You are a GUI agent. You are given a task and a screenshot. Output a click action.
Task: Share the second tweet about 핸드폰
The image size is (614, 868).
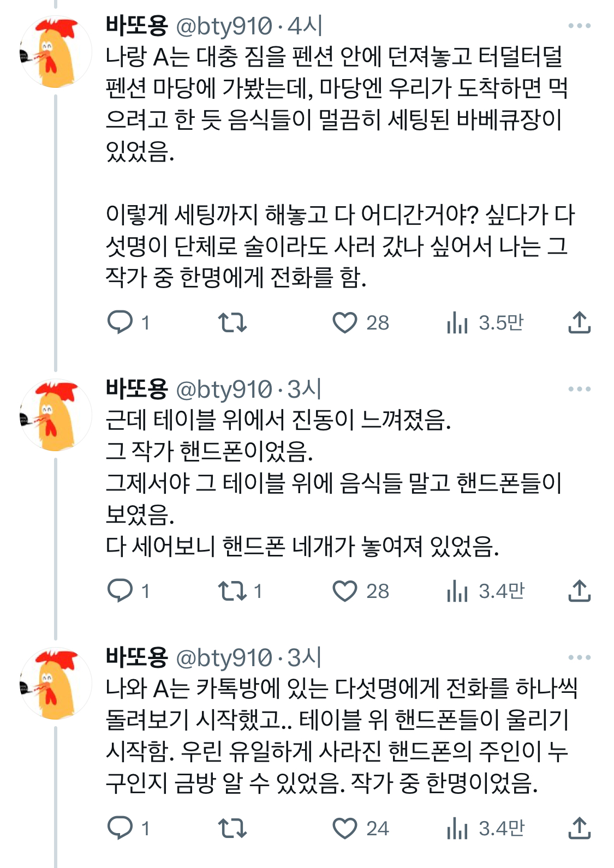pyautogui.click(x=579, y=590)
